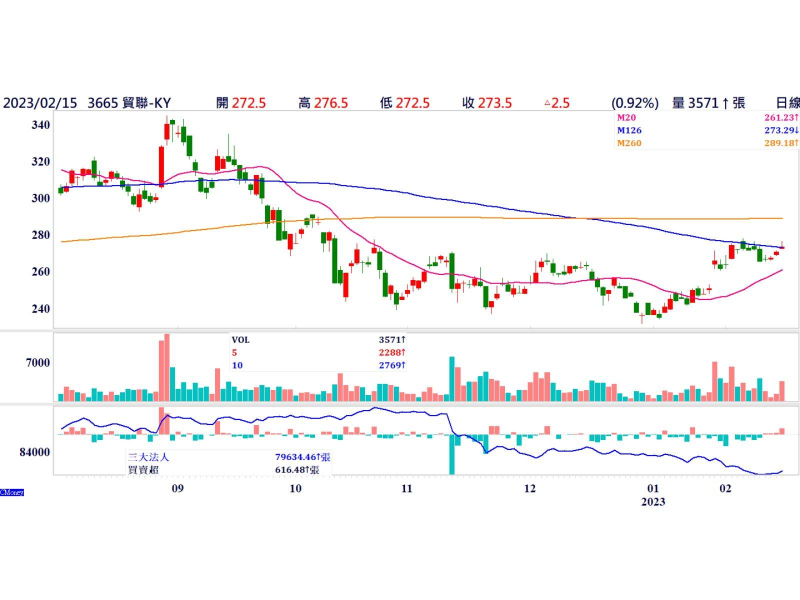800x600 pixels.
Task: Click the value 79634.46張
Action: pos(303,457)
